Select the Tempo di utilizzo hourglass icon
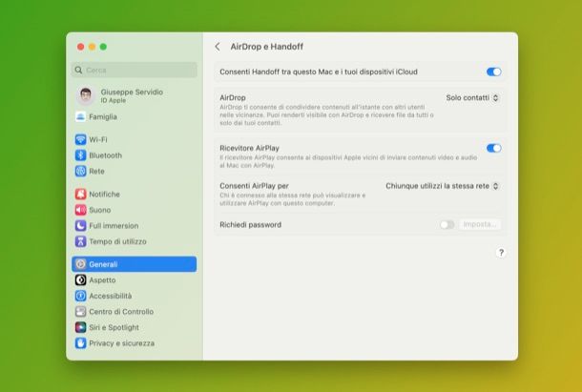Screen dimensions: 582x392 (x=80, y=241)
